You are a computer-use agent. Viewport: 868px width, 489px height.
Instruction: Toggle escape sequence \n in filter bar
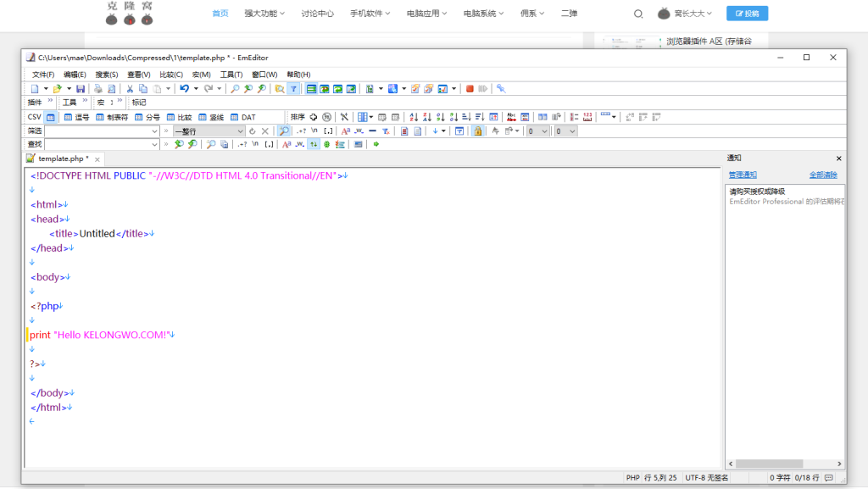pos(314,131)
